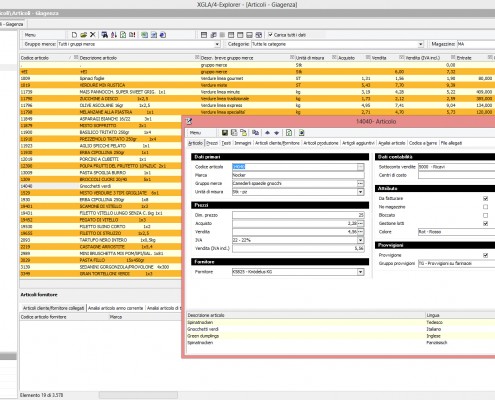
Task: Click the New document icon in main toolbar
Action: coord(74,35)
